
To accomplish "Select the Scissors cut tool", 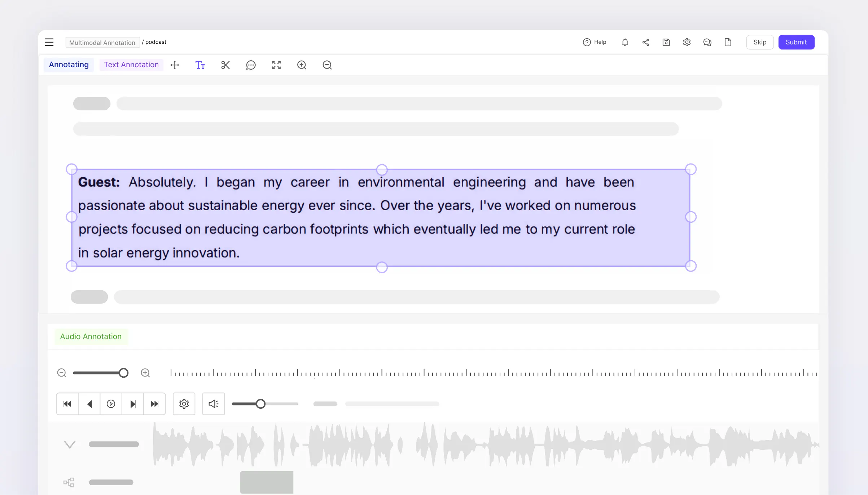I will 225,65.
